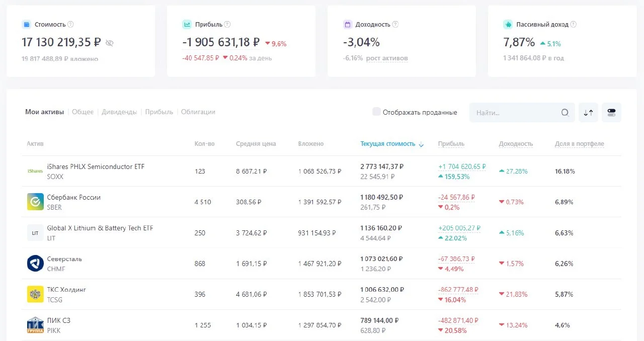
Task: Click the Доходность calendar icon
Action: click(348, 24)
